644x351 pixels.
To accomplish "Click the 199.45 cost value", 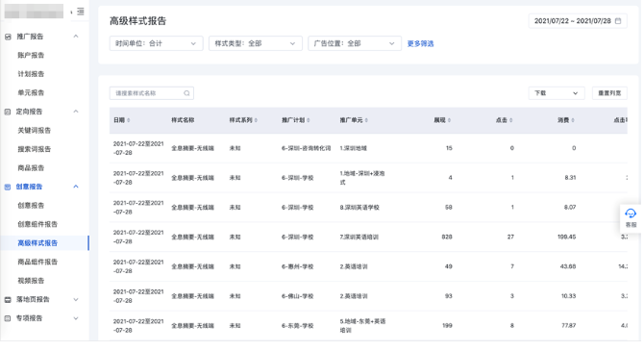I will click(x=566, y=238).
